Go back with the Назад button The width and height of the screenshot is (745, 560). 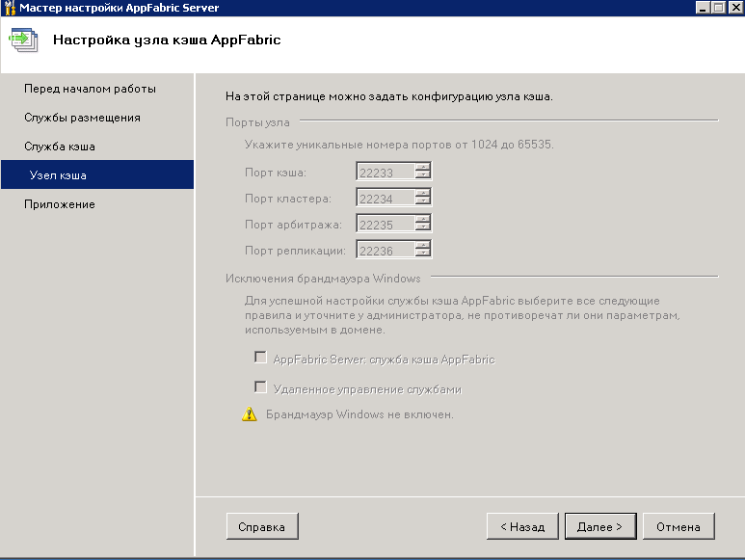[521, 526]
